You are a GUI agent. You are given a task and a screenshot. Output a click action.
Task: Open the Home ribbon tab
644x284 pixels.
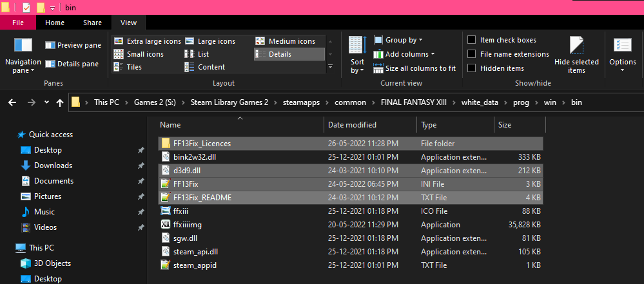click(x=55, y=23)
